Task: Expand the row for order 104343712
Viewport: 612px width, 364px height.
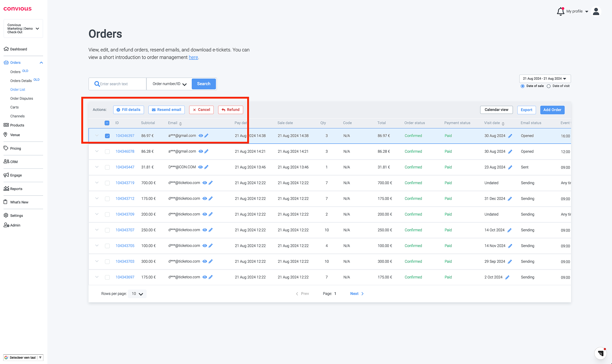Action: 97,198
